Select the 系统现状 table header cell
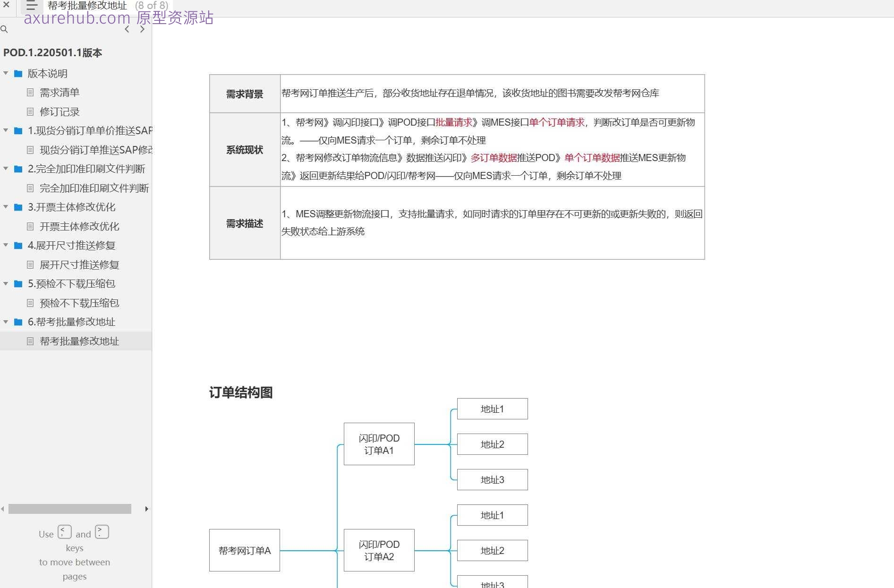The image size is (894, 588). [x=245, y=150]
